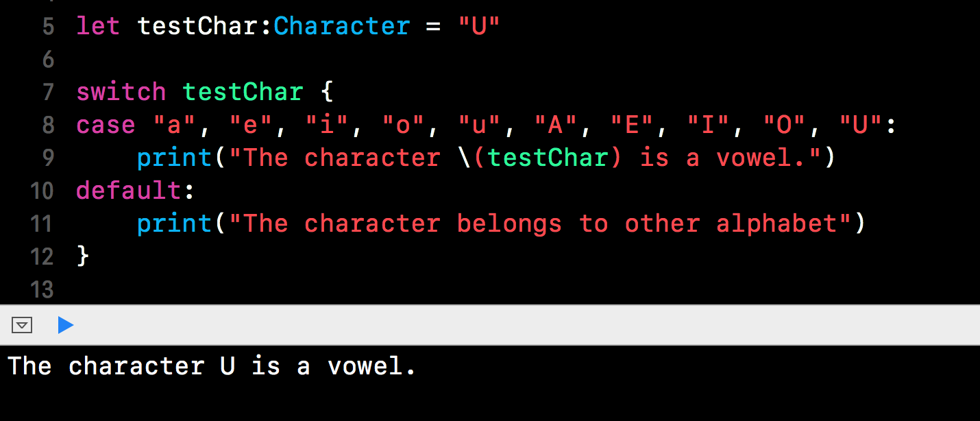This screenshot has height=421, width=980.
Task: Click testChar after the switch keyword
Action: [243, 92]
